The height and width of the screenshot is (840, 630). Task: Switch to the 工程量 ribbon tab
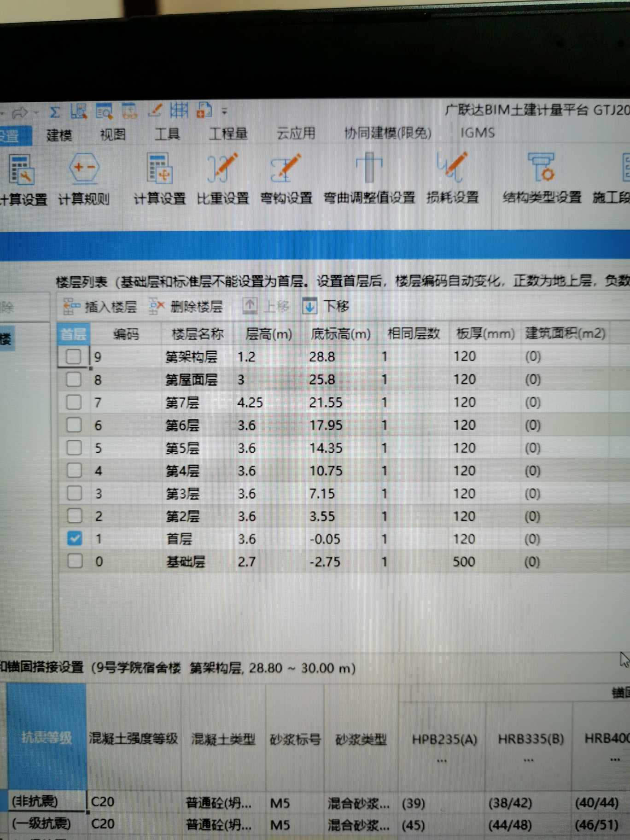pos(228,134)
